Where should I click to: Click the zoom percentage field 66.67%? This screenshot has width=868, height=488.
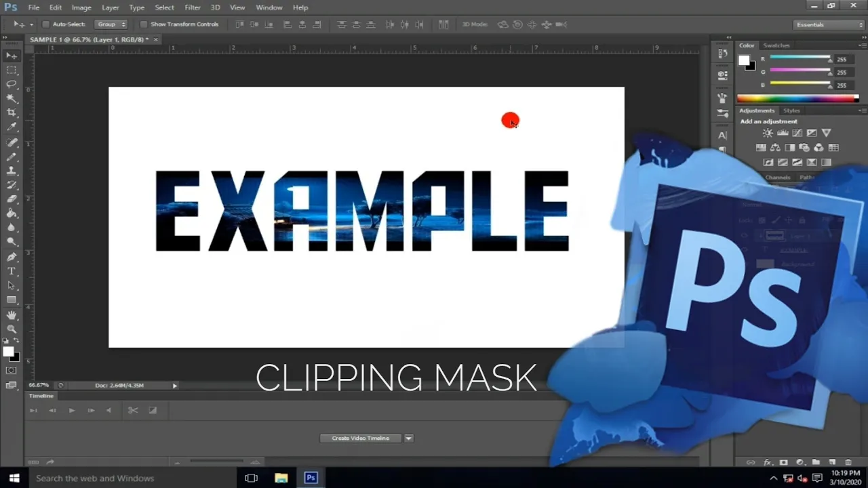[x=39, y=386]
